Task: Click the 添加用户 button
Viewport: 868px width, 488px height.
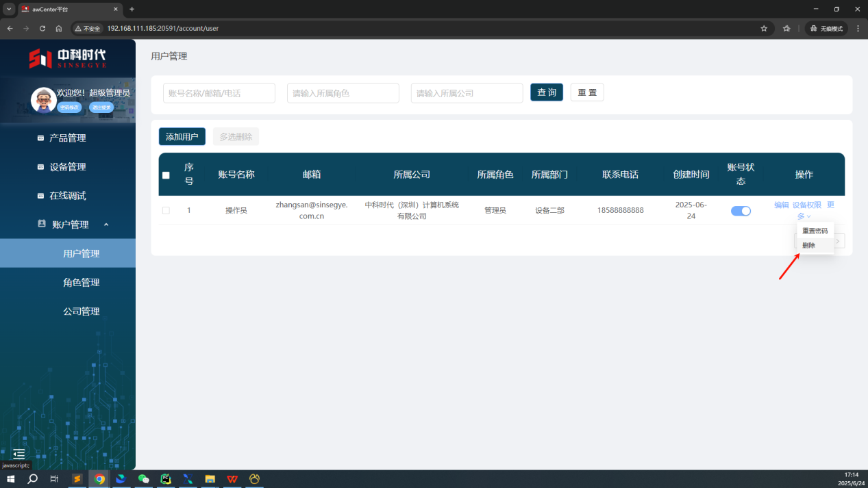Action: [182, 137]
